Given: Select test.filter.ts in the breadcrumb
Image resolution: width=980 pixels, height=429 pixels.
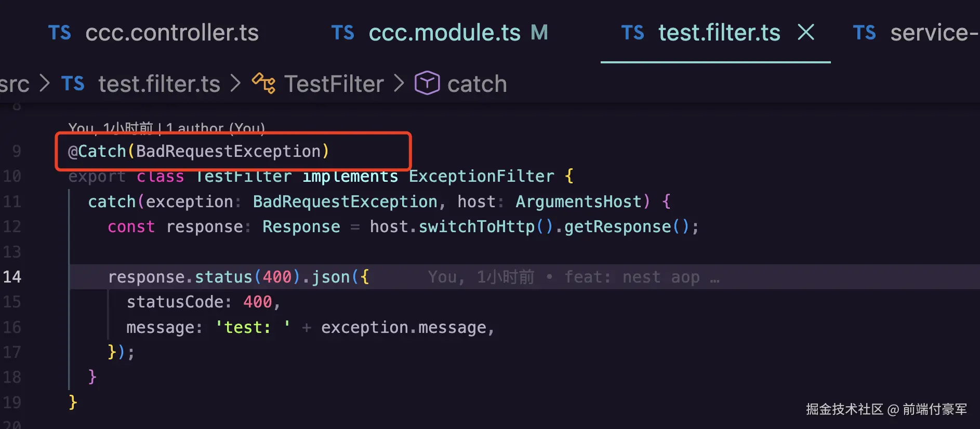Looking at the screenshot, I should pyautogui.click(x=160, y=84).
